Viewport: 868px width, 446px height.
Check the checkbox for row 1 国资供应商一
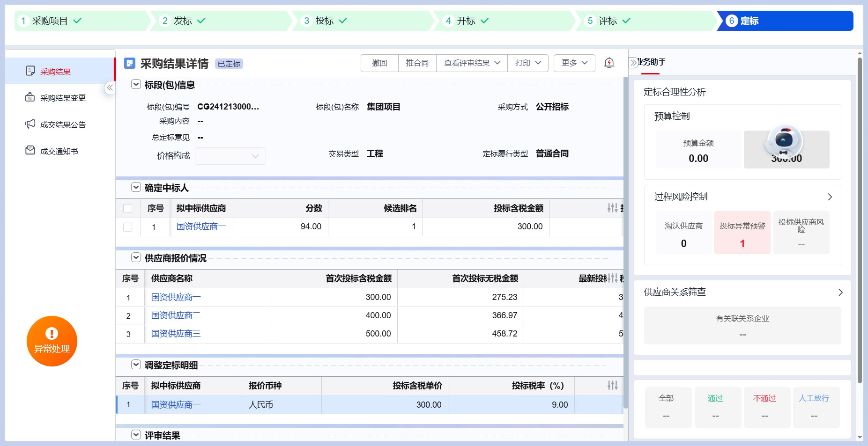tap(127, 227)
